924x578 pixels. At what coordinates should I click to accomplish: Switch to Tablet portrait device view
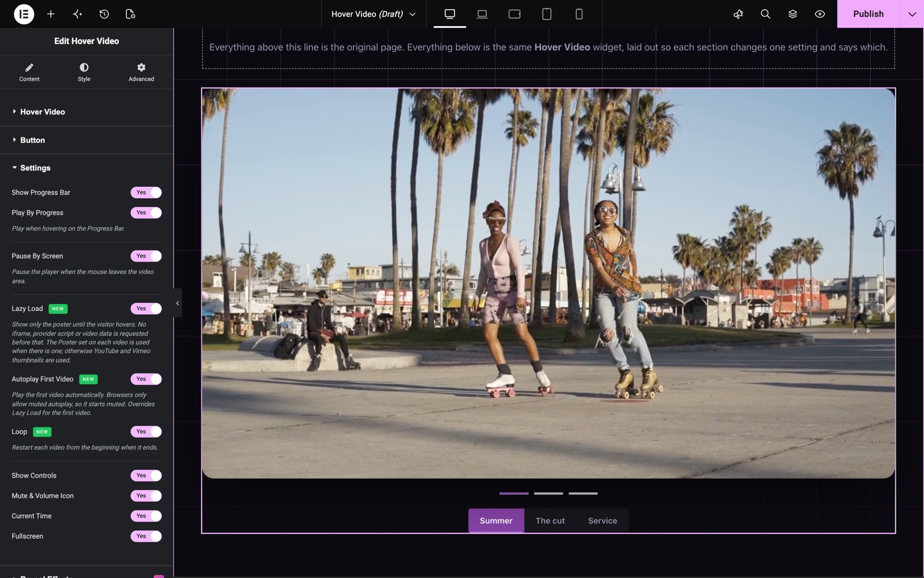pyautogui.click(x=547, y=14)
